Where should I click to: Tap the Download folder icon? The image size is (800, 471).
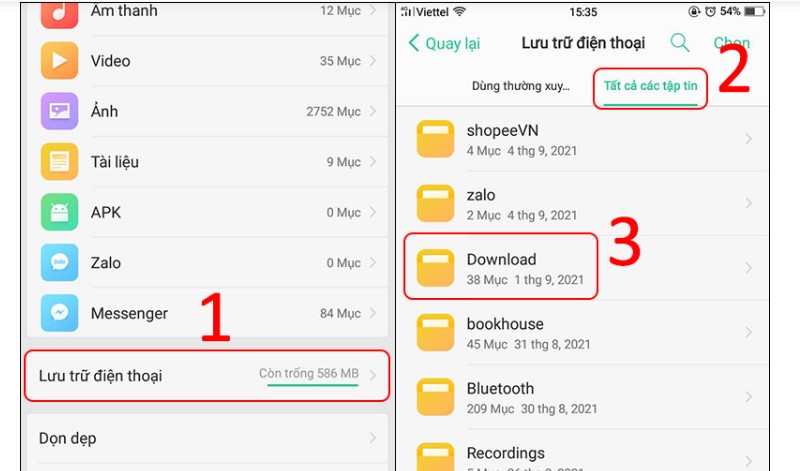pos(435,267)
